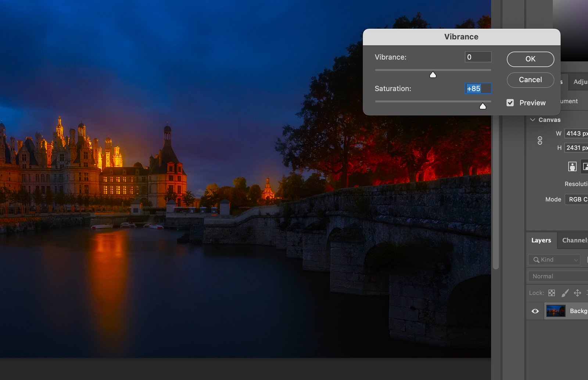The height and width of the screenshot is (380, 588).
Task: Click the link width and height chain icon
Action: [540, 140]
